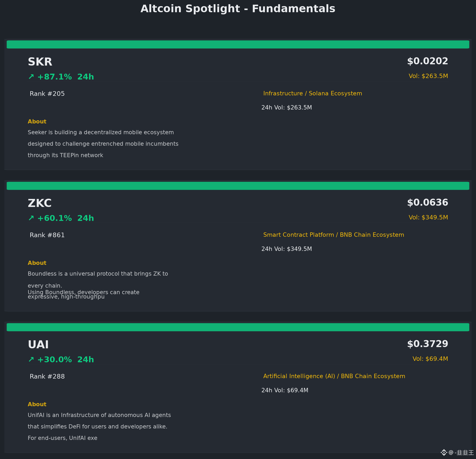Click Infrastructure / Solana Ecosystem category tag

pyautogui.click(x=312, y=93)
